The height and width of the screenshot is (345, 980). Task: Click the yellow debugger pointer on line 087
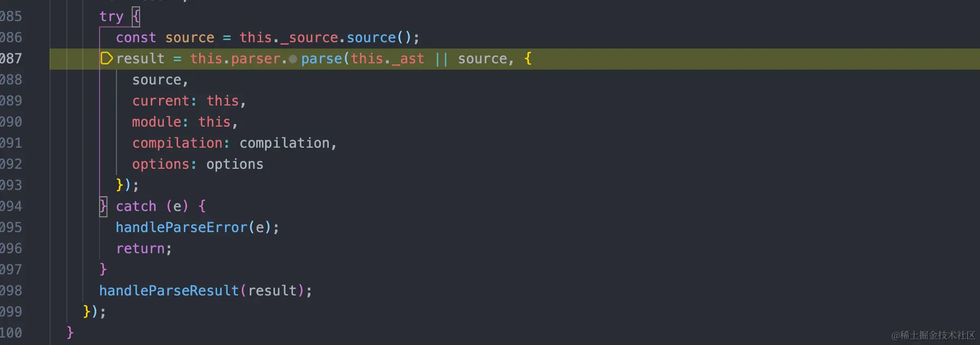(x=106, y=59)
